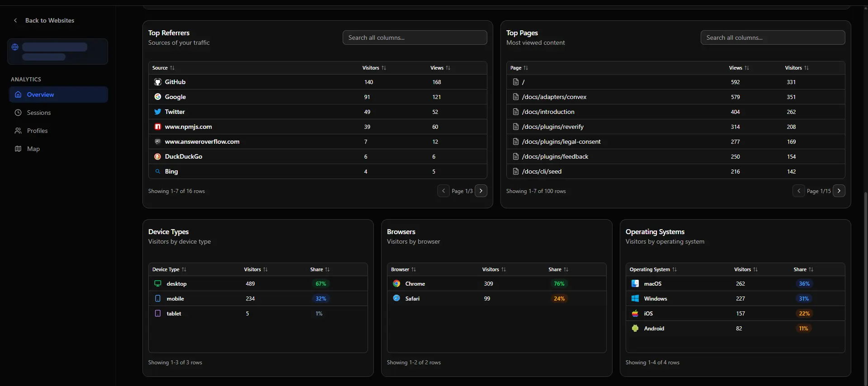This screenshot has height=386, width=868.
Task: Click the iOS apple icon
Action: click(635, 313)
